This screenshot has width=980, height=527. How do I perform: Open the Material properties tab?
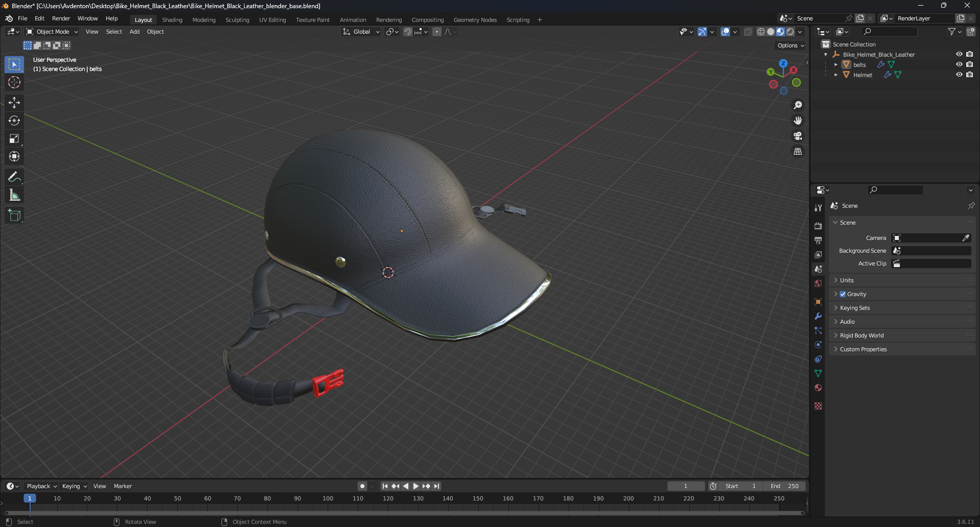(x=818, y=388)
